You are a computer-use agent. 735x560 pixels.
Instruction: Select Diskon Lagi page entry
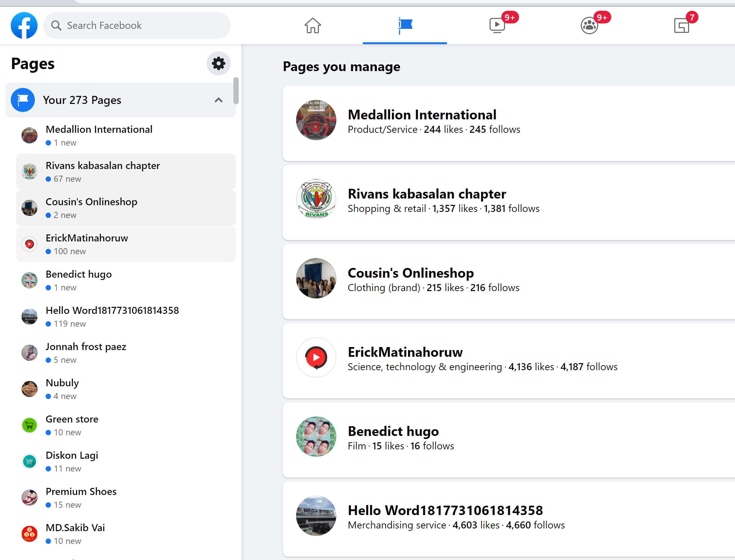click(x=126, y=461)
